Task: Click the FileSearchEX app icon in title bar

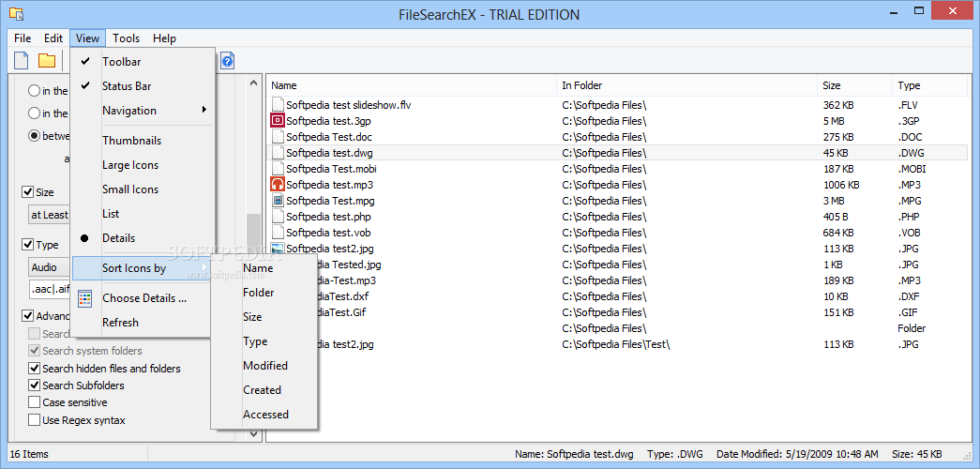Action: (x=17, y=13)
